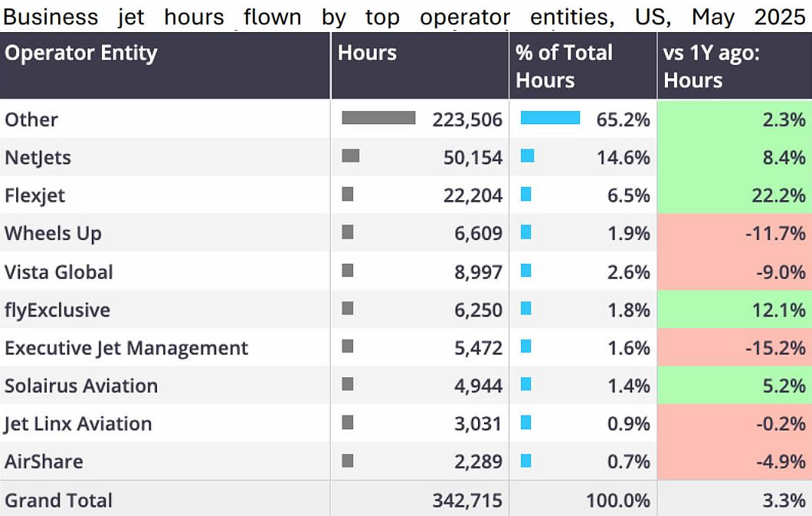The height and width of the screenshot is (516, 812).
Task: Select the "Grand Total" row label
Action: coord(58,501)
